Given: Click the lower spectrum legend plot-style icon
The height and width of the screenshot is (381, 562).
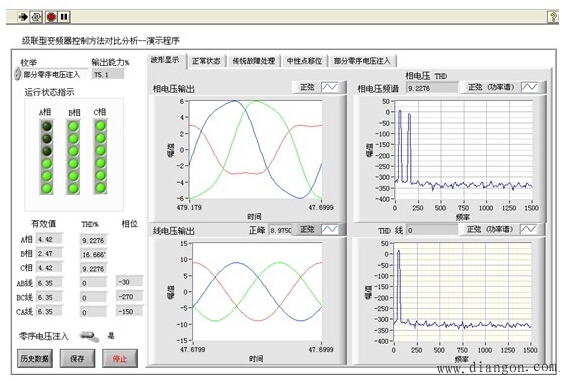Looking at the screenshot, I should [x=528, y=229].
